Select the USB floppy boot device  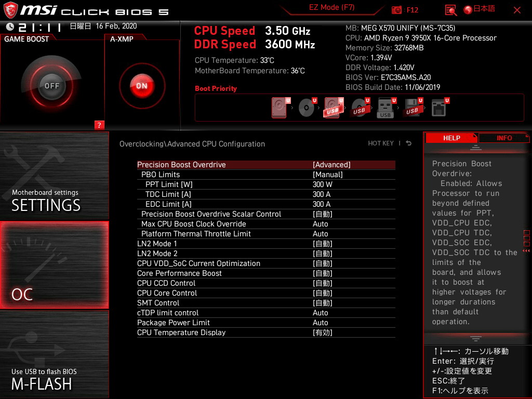pos(413,108)
